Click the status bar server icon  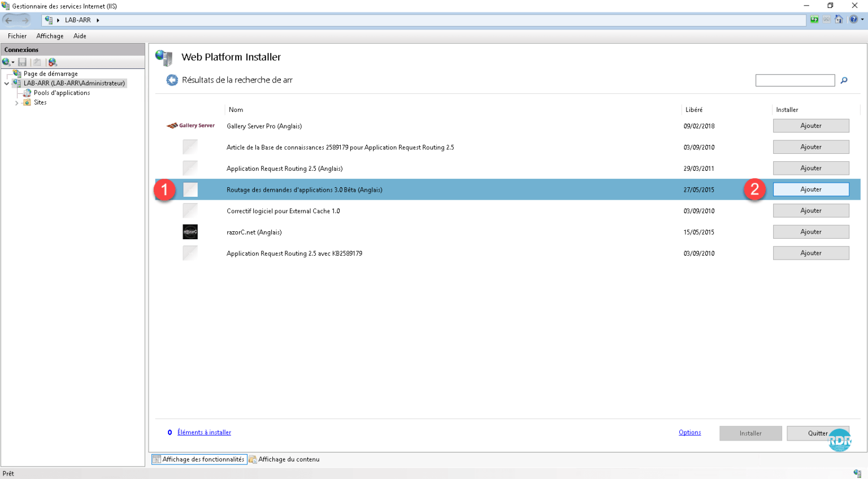(x=857, y=473)
